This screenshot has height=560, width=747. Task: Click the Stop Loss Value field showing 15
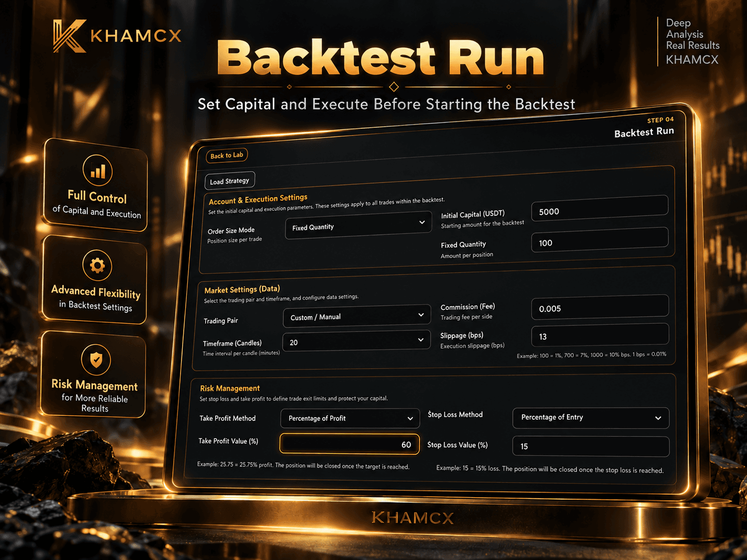[591, 447]
